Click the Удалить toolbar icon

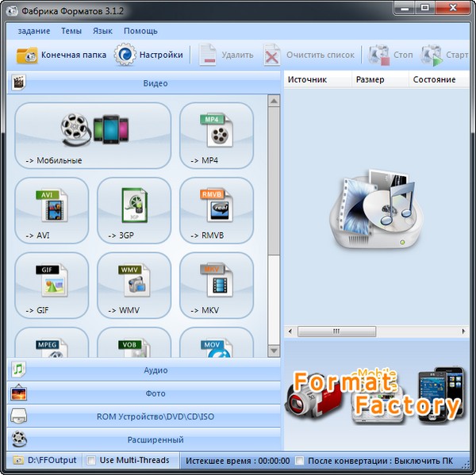207,55
